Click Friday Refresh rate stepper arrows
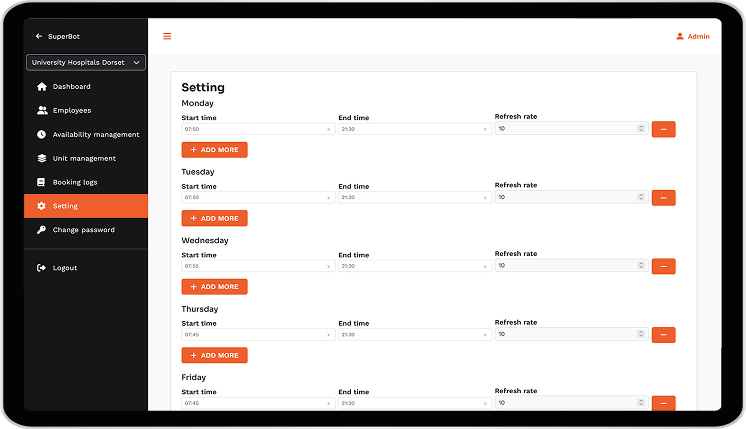 pyautogui.click(x=641, y=402)
